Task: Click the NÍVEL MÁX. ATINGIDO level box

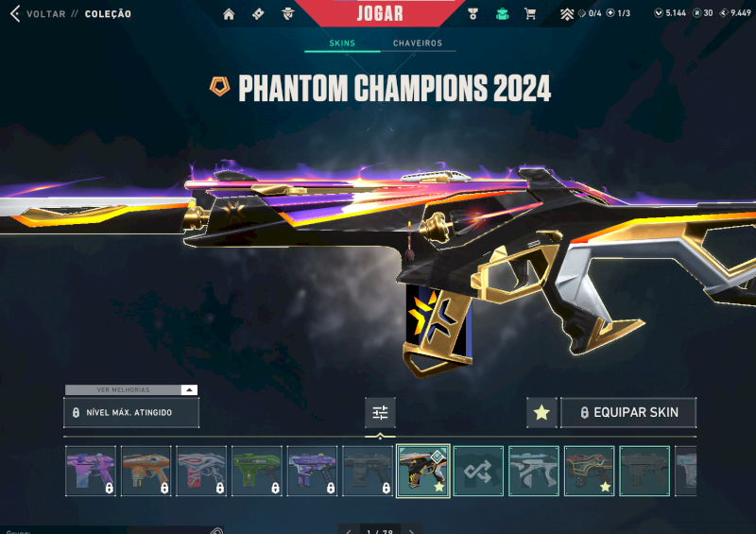Action: pyautogui.click(x=131, y=412)
